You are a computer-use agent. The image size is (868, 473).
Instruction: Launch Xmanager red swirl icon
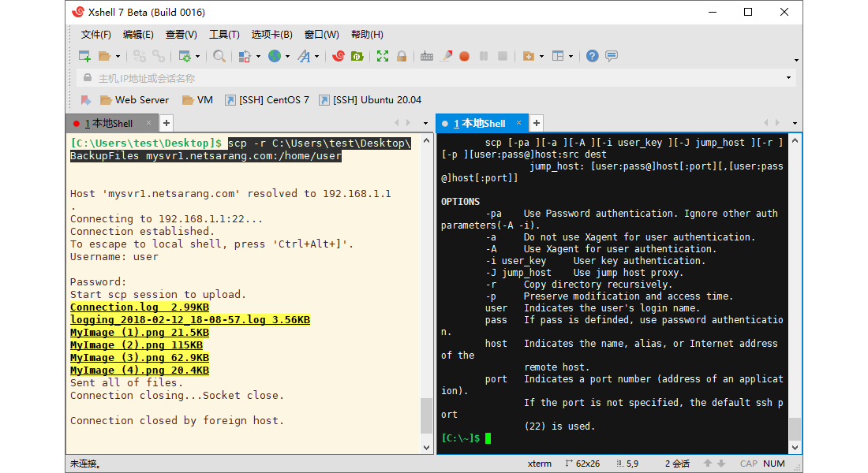coord(339,56)
